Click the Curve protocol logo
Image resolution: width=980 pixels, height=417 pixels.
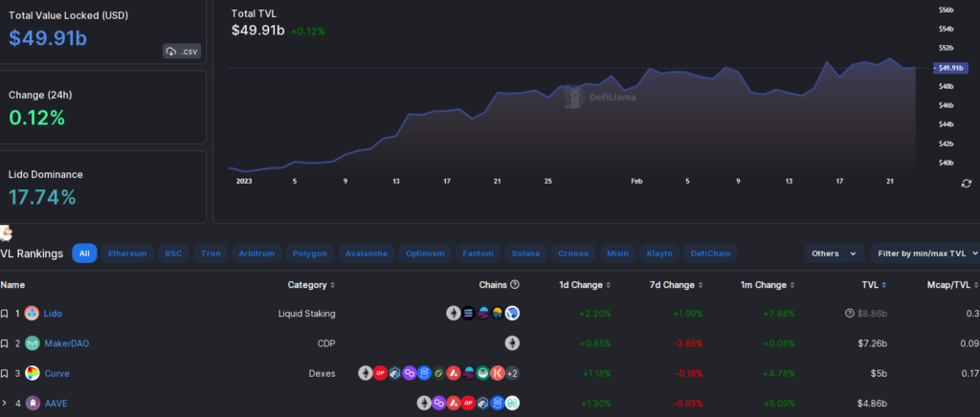[x=33, y=373]
